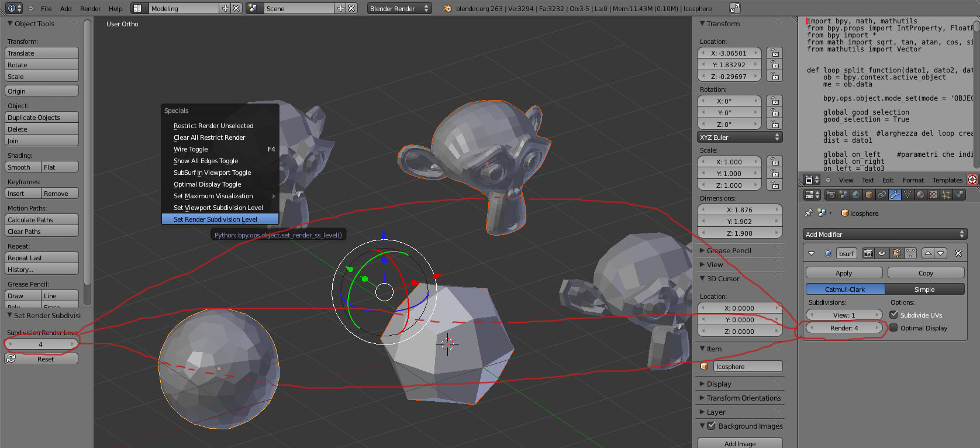Open the Render properties camera tab
This screenshot has height=448, width=980.
(x=830, y=195)
